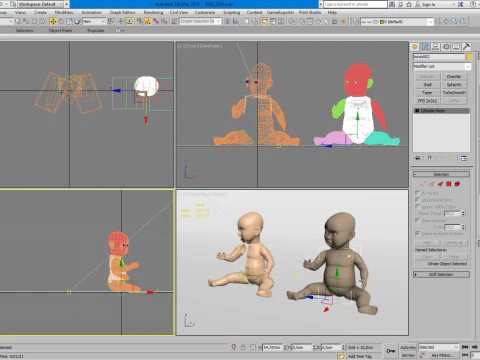Click the object color swatch beside name

(x=469, y=57)
